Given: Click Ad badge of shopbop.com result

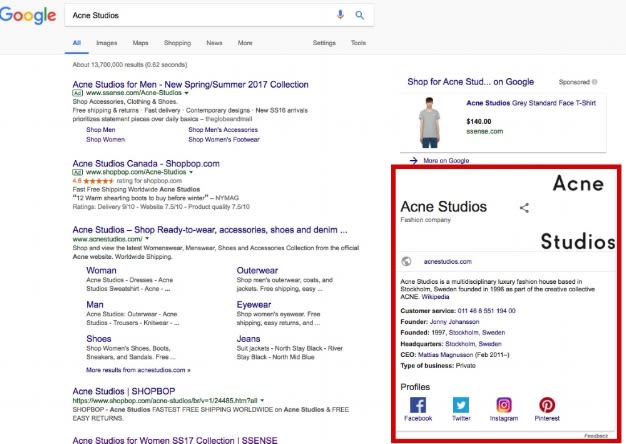Looking at the screenshot, I should (x=77, y=172).
